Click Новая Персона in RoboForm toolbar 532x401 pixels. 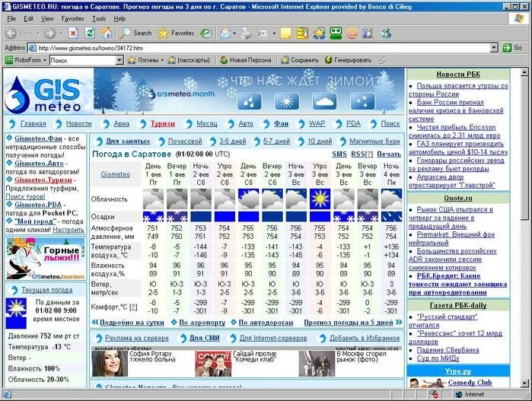click(x=246, y=60)
